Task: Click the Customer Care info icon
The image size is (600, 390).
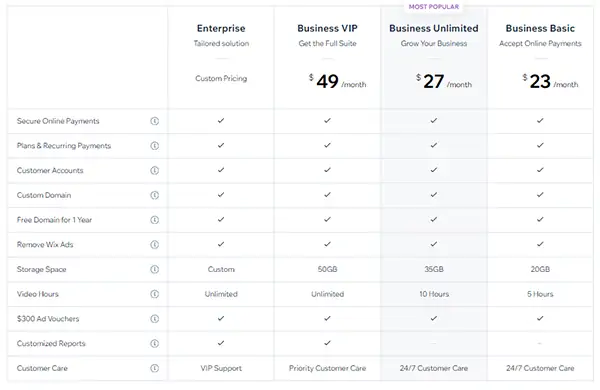Action: click(x=155, y=368)
